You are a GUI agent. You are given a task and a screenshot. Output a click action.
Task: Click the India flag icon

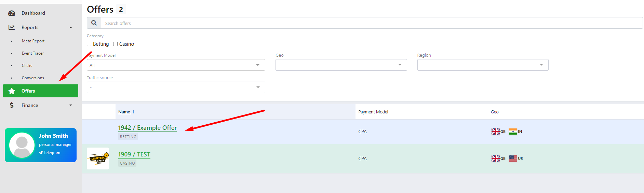(513, 132)
